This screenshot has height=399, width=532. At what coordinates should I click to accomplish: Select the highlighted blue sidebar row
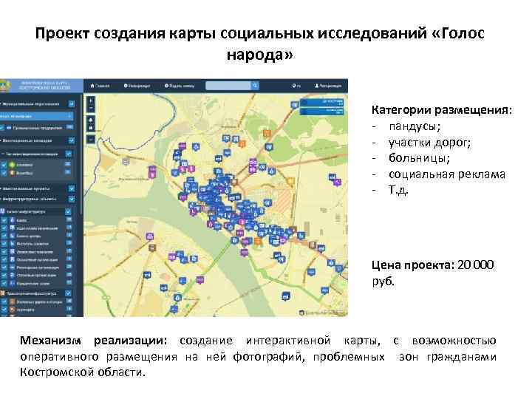click(x=37, y=116)
